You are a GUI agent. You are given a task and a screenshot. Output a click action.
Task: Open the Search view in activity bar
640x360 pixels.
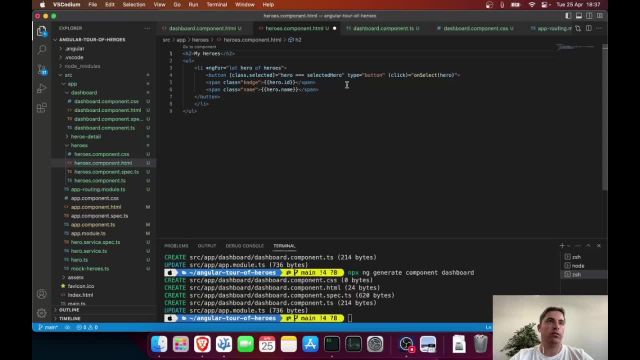(x=41, y=50)
